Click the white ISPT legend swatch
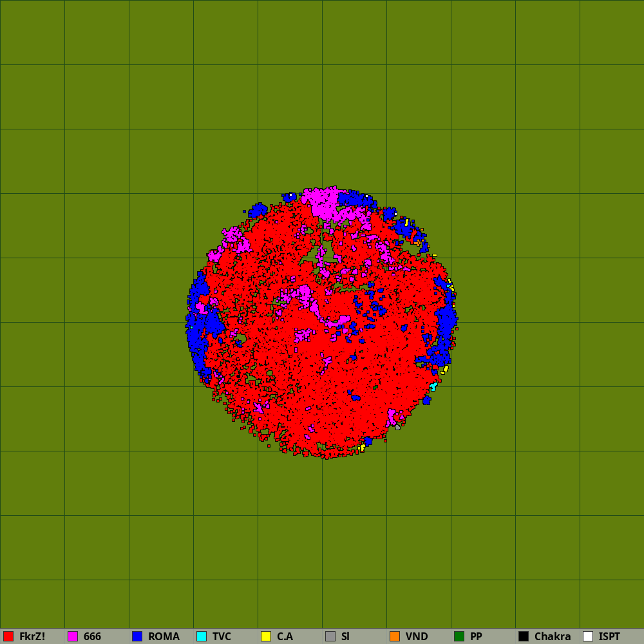644x644 pixels. click(588, 636)
